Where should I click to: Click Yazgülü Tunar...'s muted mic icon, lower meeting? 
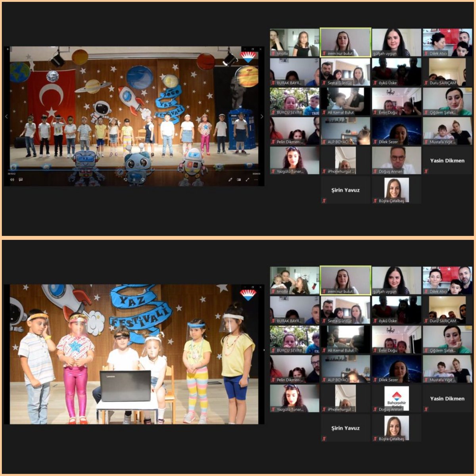(273, 409)
